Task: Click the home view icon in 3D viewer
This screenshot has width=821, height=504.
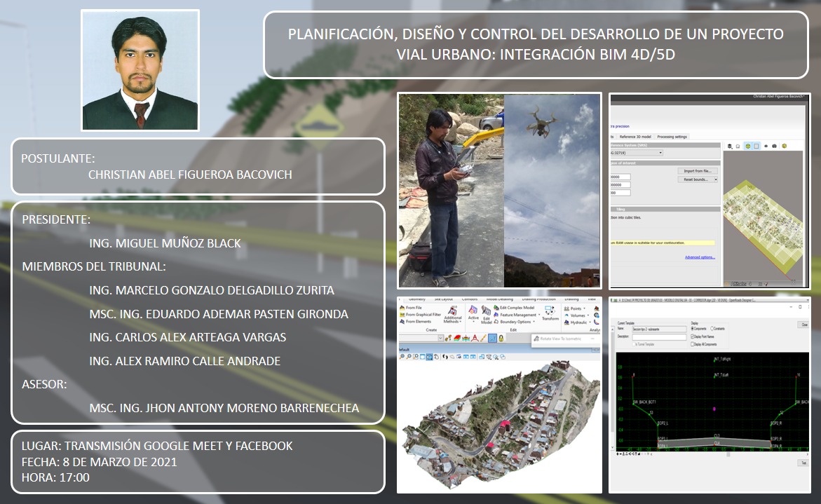Action: tap(738, 146)
